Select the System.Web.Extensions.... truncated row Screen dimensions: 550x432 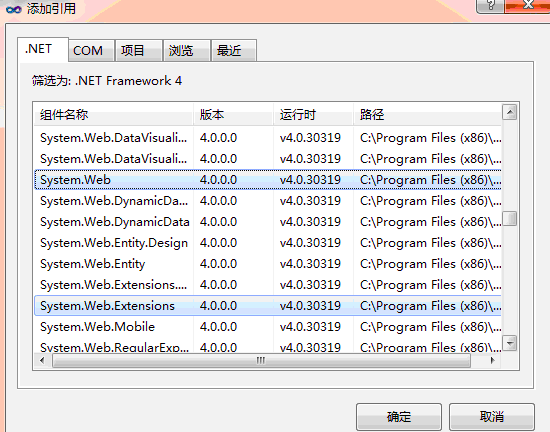click(268, 285)
